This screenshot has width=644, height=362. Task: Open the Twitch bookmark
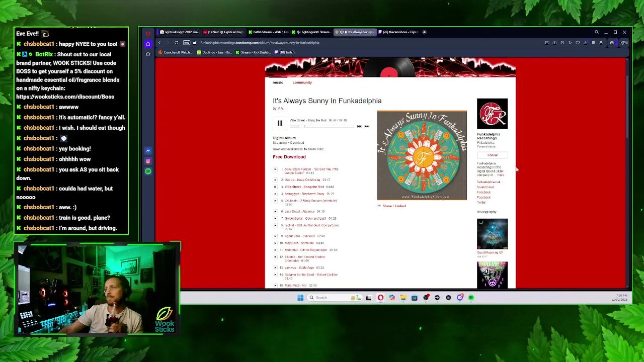[284, 52]
